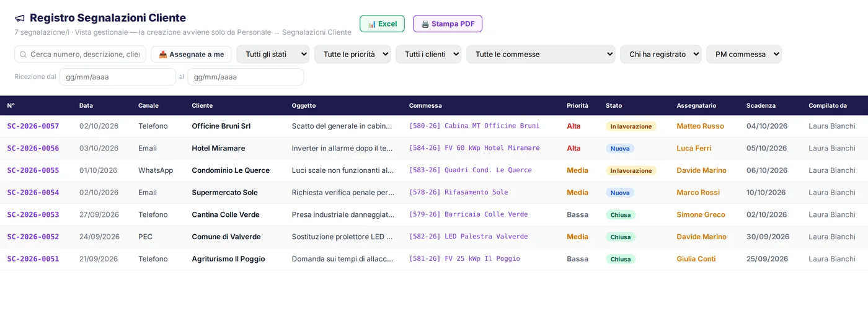This screenshot has height=311, width=868.
Task: Open commessa link [584-26] FV 60 kWp Hotel Miramare
Action: 474,148
